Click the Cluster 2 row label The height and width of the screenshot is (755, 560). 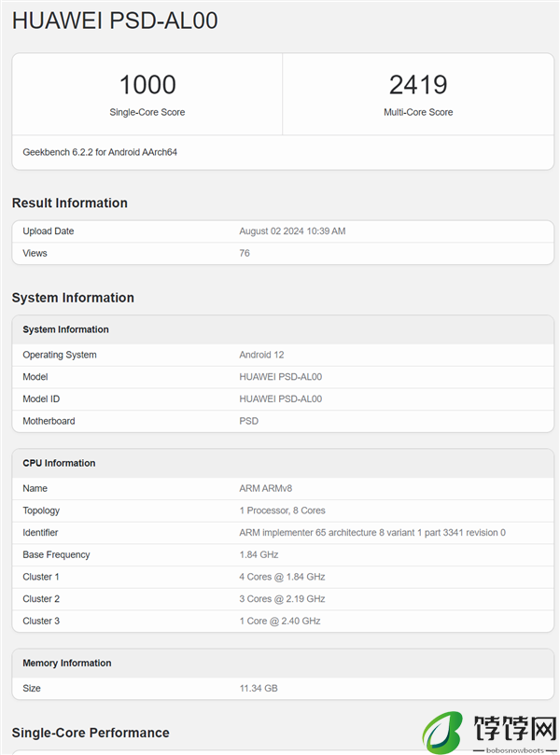coord(41,599)
